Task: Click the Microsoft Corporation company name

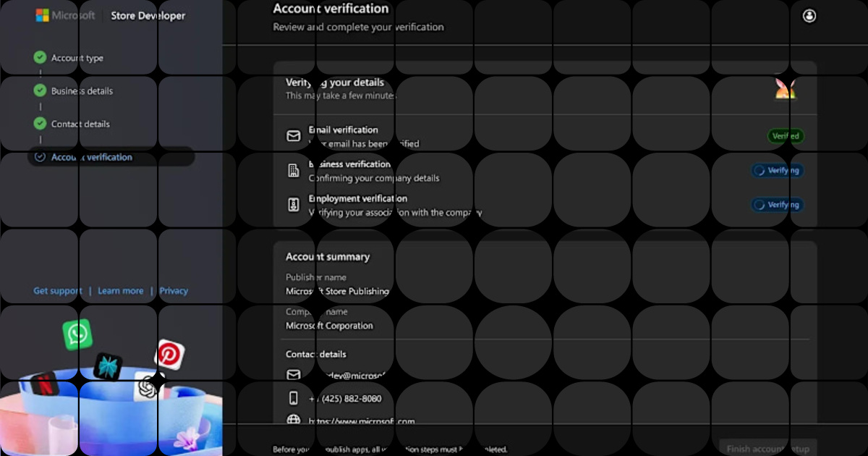Action: (329, 326)
